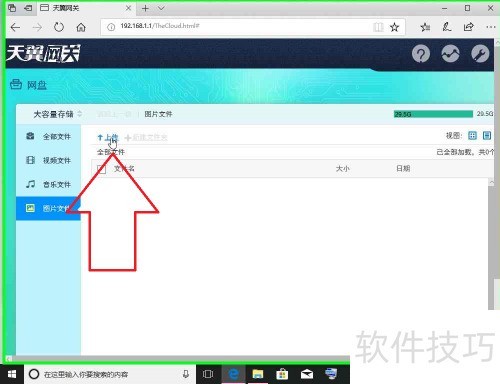Switch to grid view icon
Screen dimensions: 500x384
tap(472, 135)
